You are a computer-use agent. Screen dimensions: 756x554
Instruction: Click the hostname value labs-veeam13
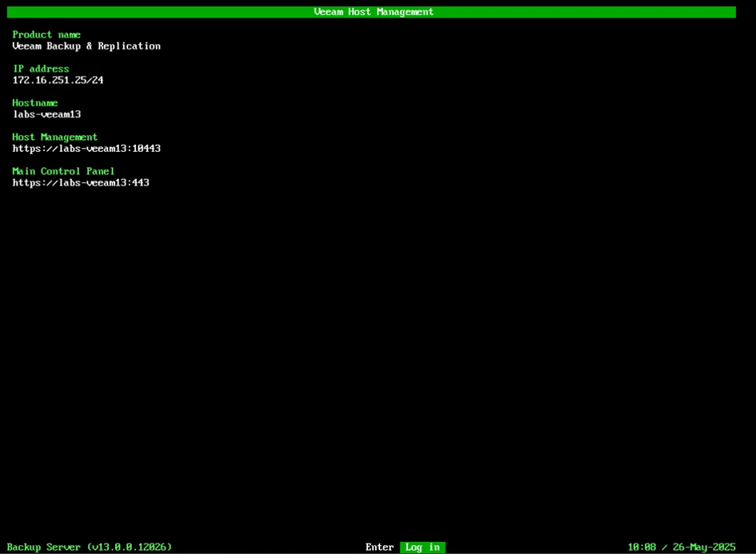point(46,114)
